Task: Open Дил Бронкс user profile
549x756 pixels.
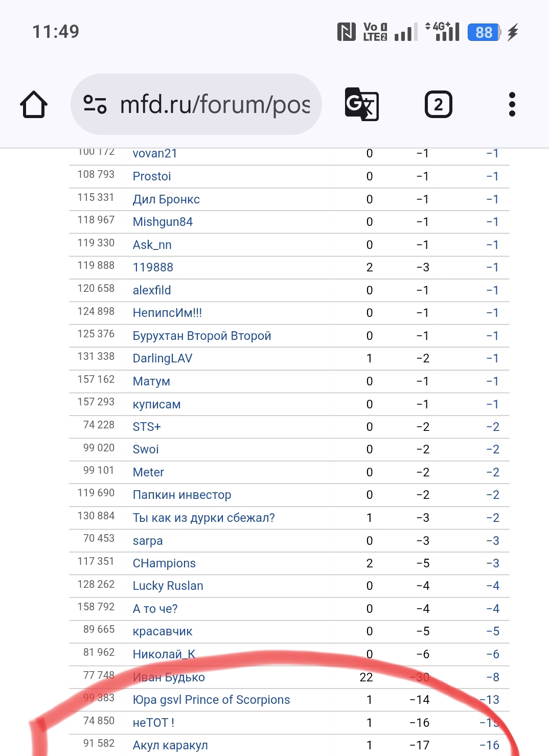Action: [x=166, y=199]
